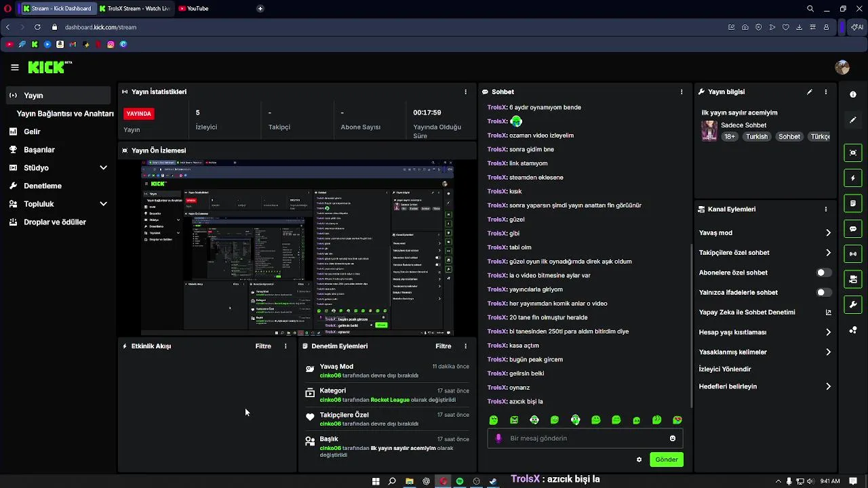The image size is (868, 488).
Task: Open Yayın Bağlantısı ve Anahtarı sidebar item
Action: pos(65,114)
